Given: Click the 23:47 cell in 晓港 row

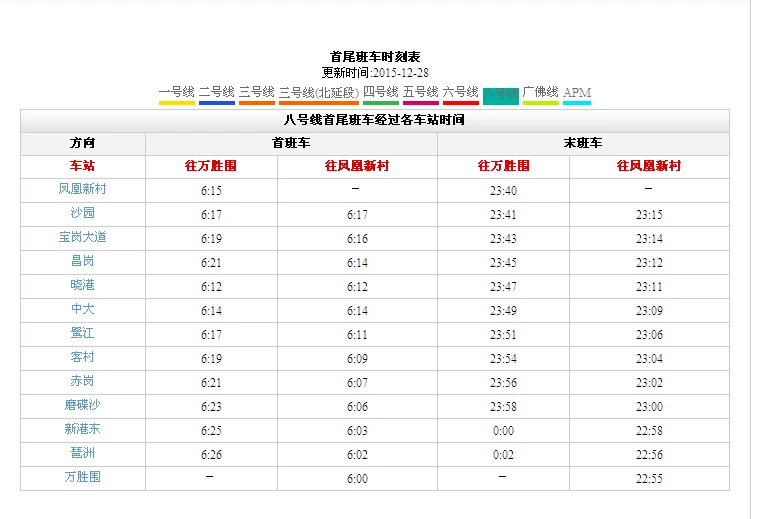Looking at the screenshot, I should 503,287.
